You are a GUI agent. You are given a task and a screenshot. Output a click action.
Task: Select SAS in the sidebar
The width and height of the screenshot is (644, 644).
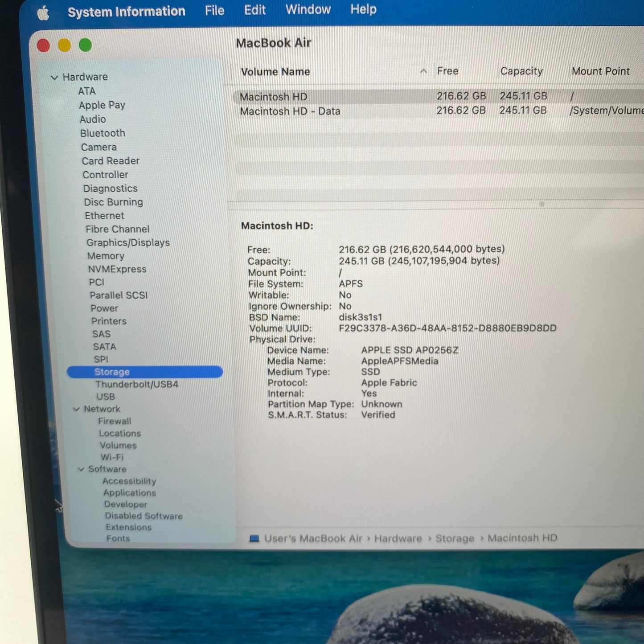102,334
